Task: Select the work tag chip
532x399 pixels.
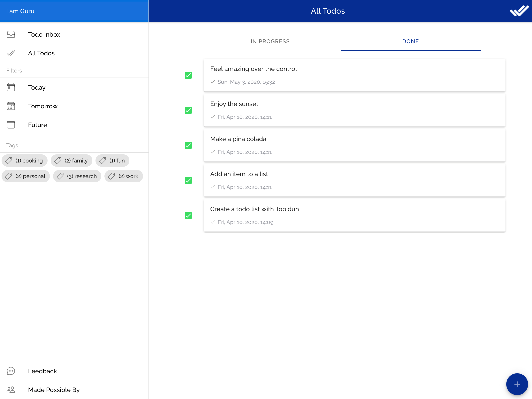Action: (124, 176)
